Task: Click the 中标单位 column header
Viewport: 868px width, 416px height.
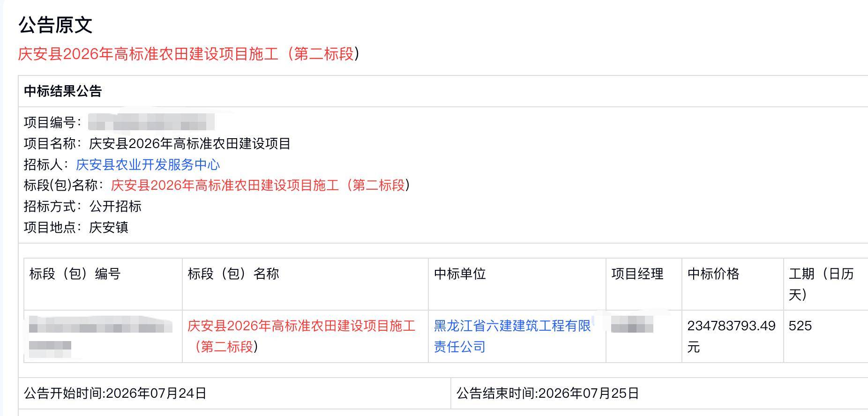Action: click(x=460, y=274)
